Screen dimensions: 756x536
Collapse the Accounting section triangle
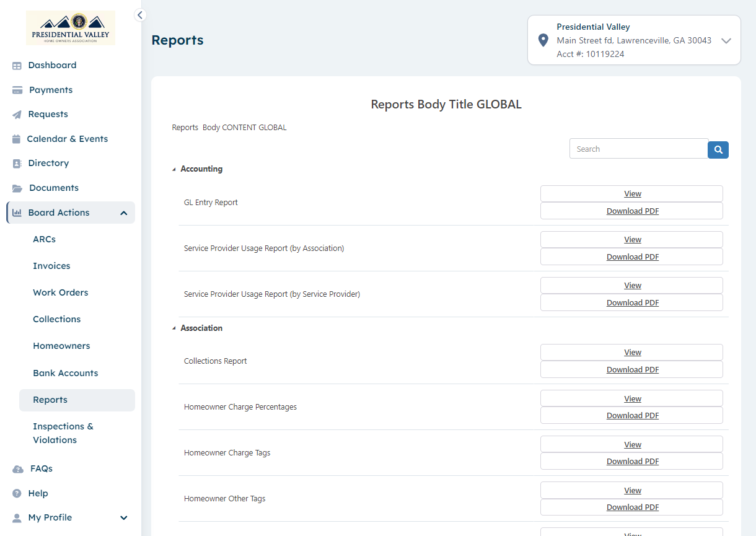point(174,169)
